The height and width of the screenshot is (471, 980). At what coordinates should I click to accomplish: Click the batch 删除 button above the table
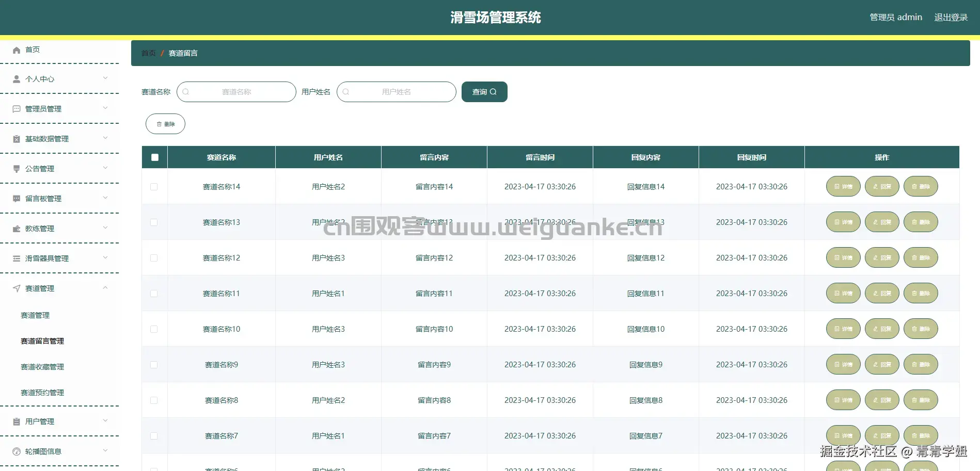165,124
